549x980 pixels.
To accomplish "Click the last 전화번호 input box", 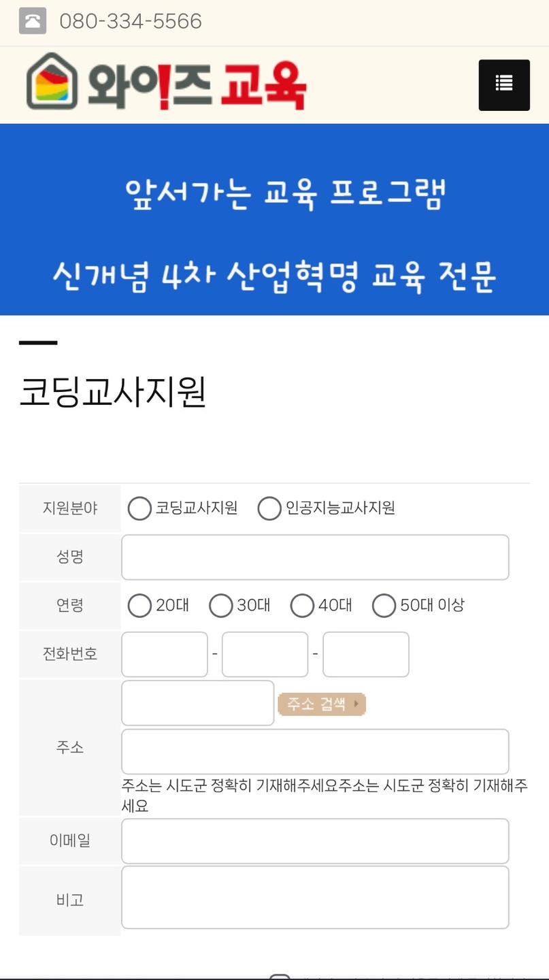I will click(x=366, y=654).
